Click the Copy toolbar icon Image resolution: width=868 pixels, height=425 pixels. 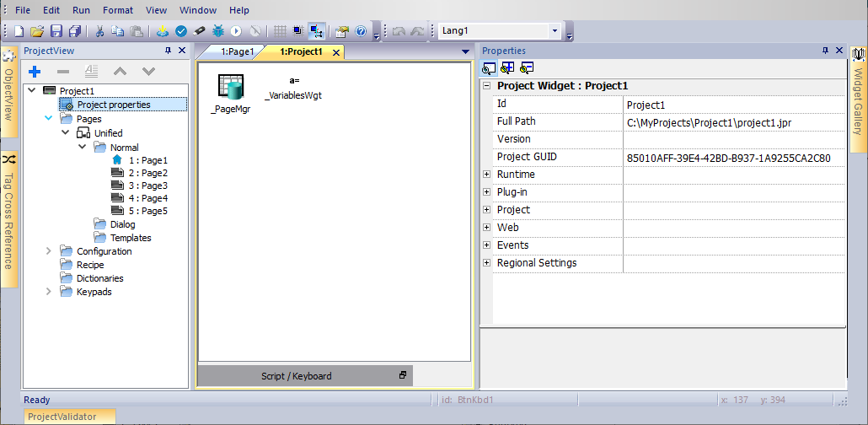pyautogui.click(x=117, y=31)
